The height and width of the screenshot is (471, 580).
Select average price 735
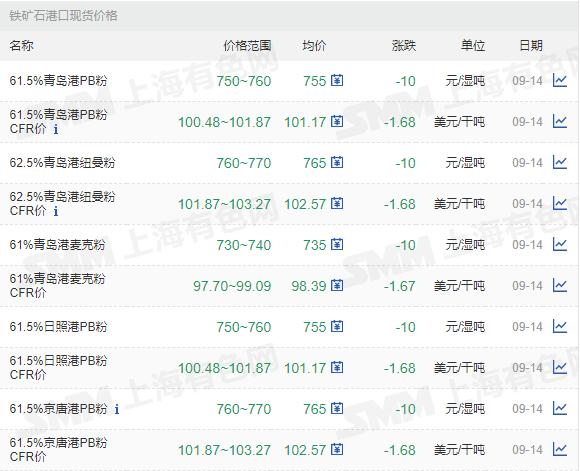pyautogui.click(x=315, y=245)
